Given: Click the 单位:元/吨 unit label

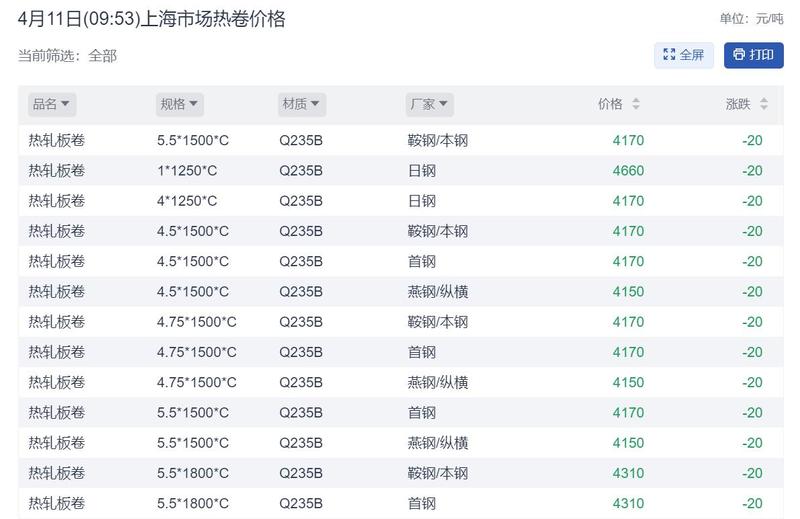Looking at the screenshot, I should coord(751,19).
